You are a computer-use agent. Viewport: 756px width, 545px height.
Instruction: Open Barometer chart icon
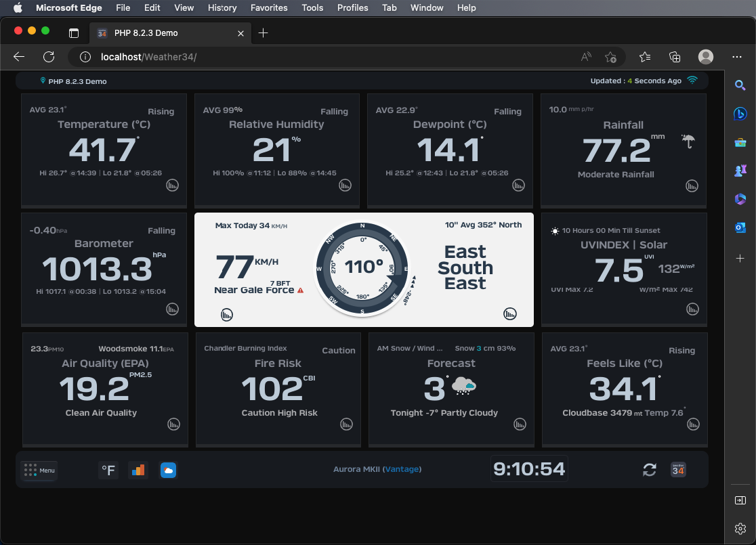(172, 309)
